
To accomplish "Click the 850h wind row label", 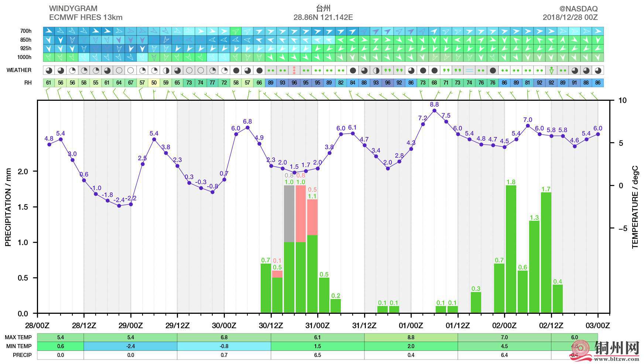I will coord(26,40).
